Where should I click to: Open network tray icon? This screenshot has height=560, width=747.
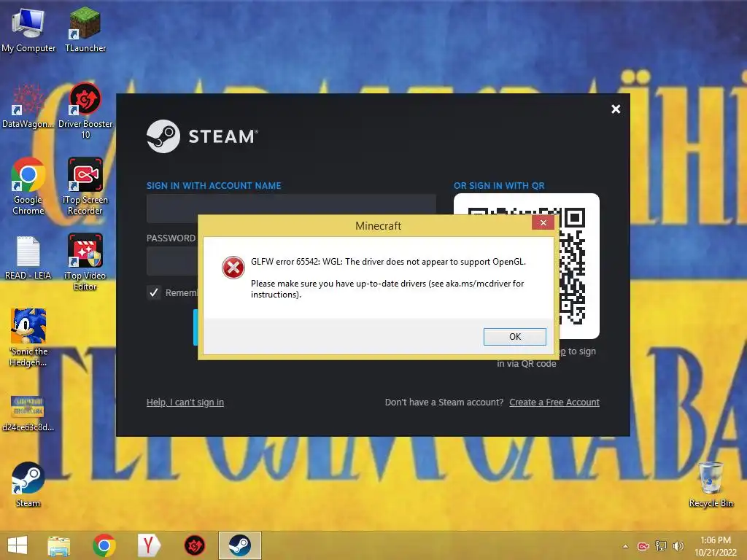(661, 546)
